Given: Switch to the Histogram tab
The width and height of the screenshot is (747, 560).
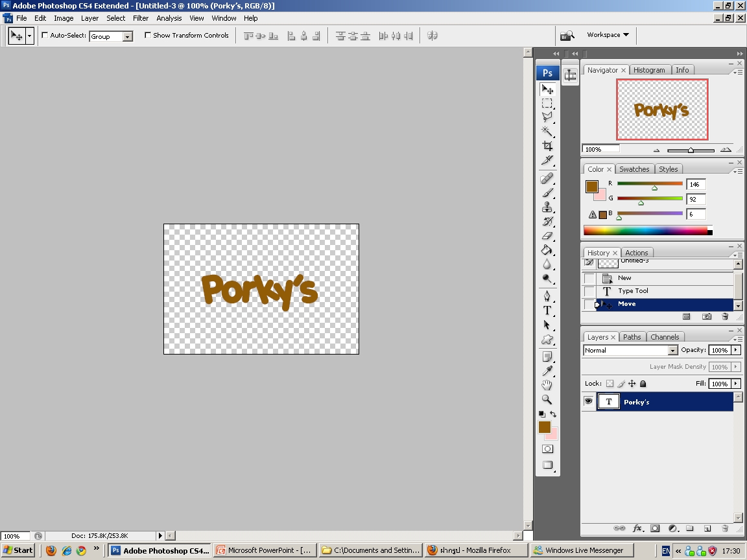Looking at the screenshot, I should (x=649, y=70).
